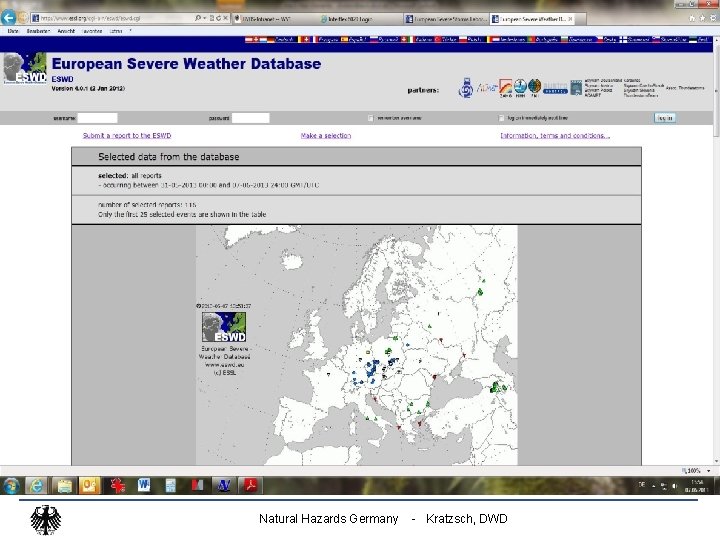Open the Datei menu
The width and height of the screenshot is (720, 540).
pos(13,31)
